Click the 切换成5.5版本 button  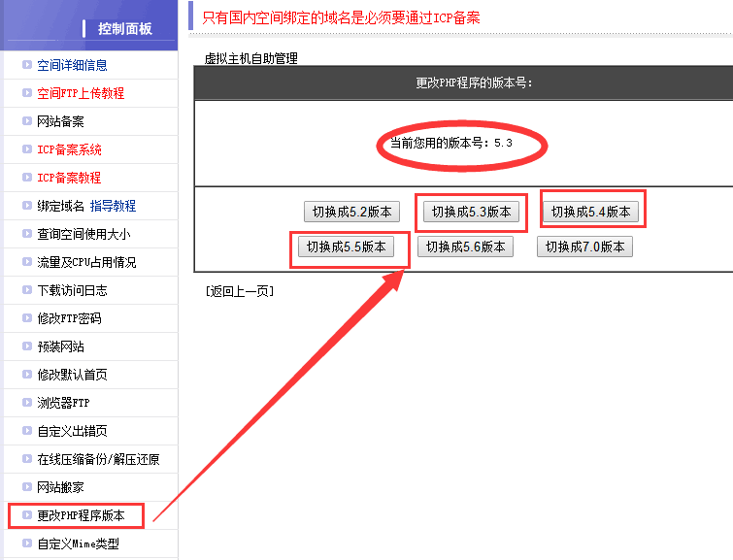(346, 247)
